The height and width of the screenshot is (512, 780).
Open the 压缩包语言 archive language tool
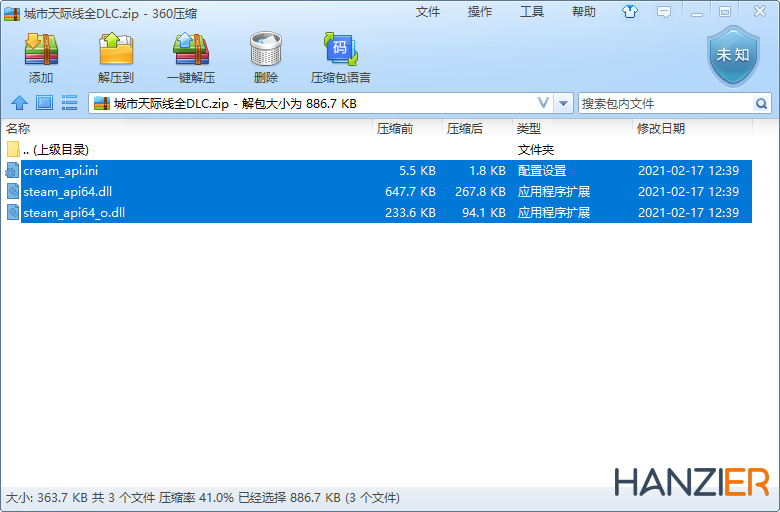(341, 49)
